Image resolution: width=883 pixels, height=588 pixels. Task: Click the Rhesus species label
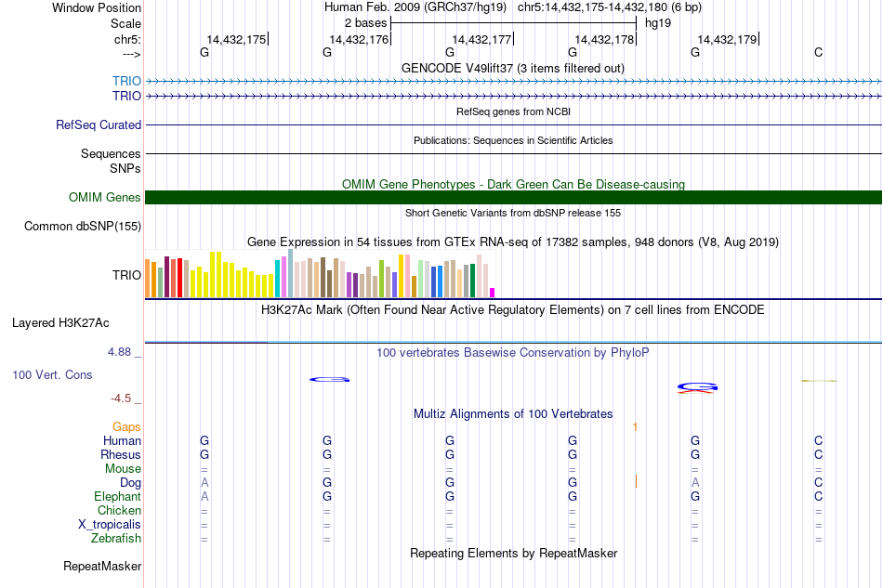pos(121,454)
